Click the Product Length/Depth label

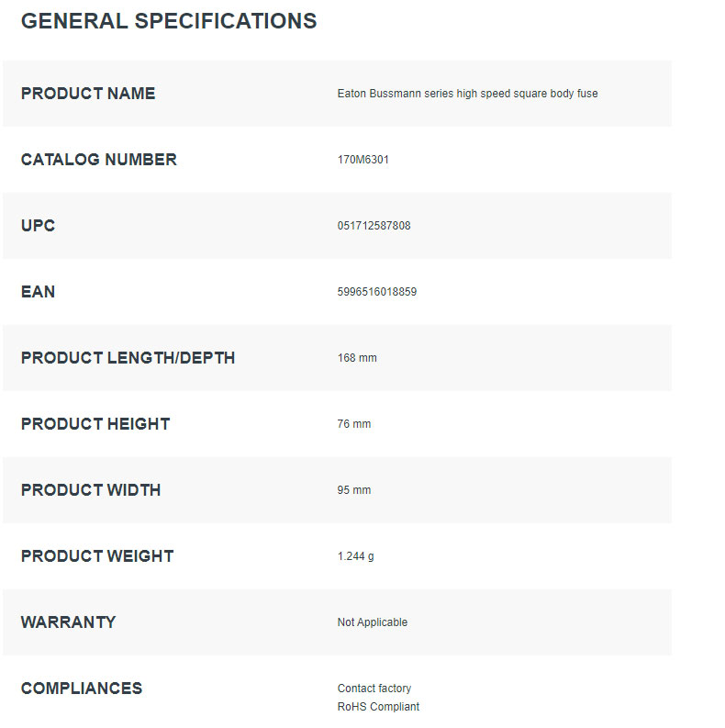[128, 358]
